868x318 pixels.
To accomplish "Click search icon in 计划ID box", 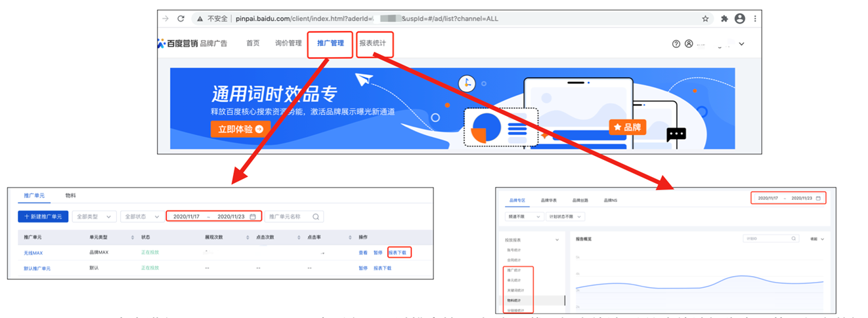I will (x=794, y=239).
